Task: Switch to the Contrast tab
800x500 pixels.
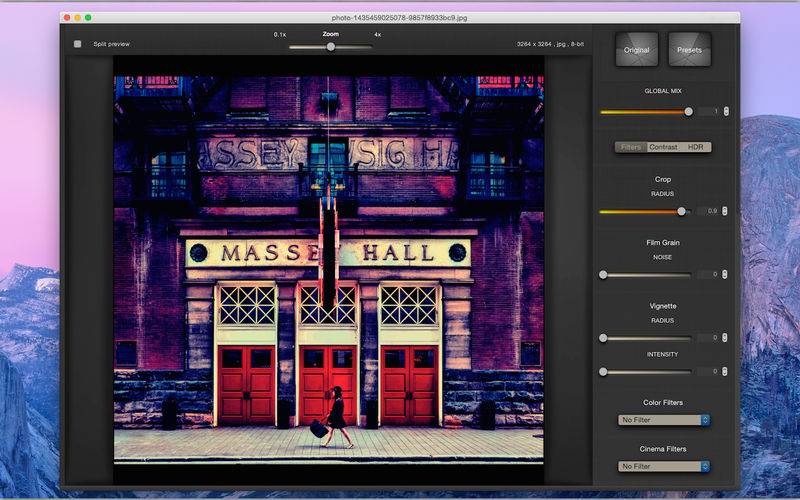Action: coord(663,147)
